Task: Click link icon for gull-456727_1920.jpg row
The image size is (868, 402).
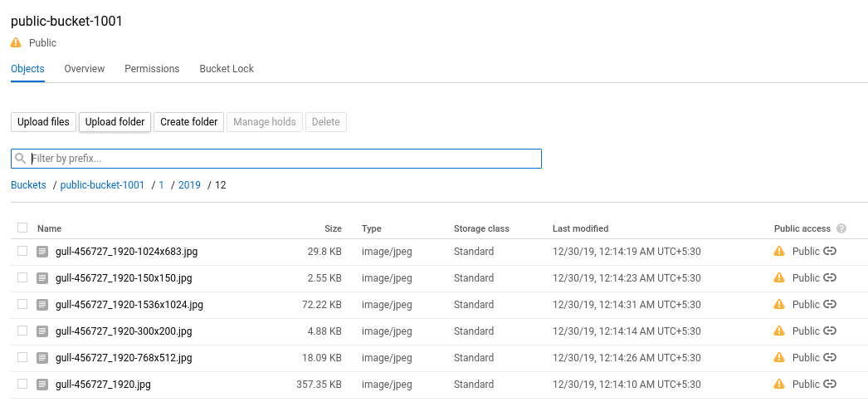Action: [829, 384]
